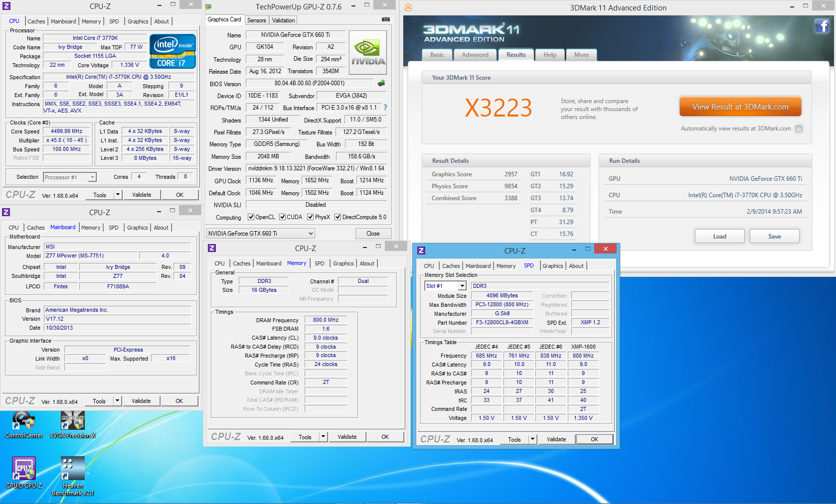The image size is (836, 504).
Task: Click Validate in the CPU-Z CPU window
Action: (x=142, y=195)
